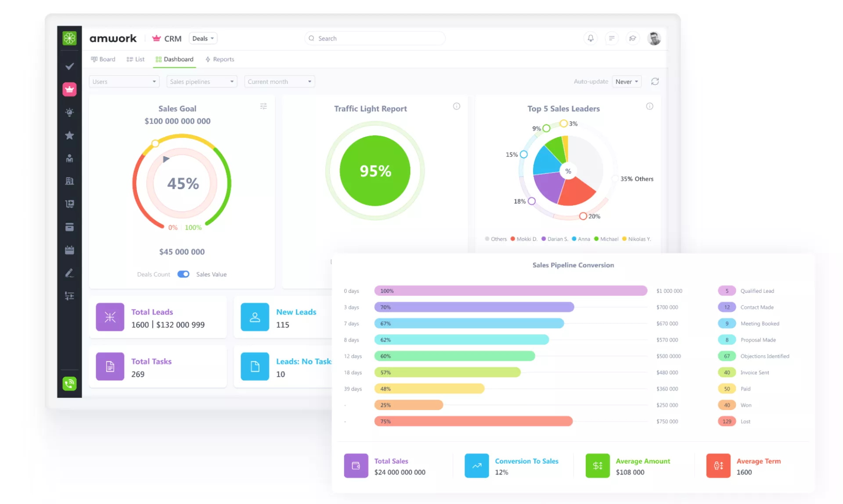Open the Sales pipelines dropdown

point(202,82)
